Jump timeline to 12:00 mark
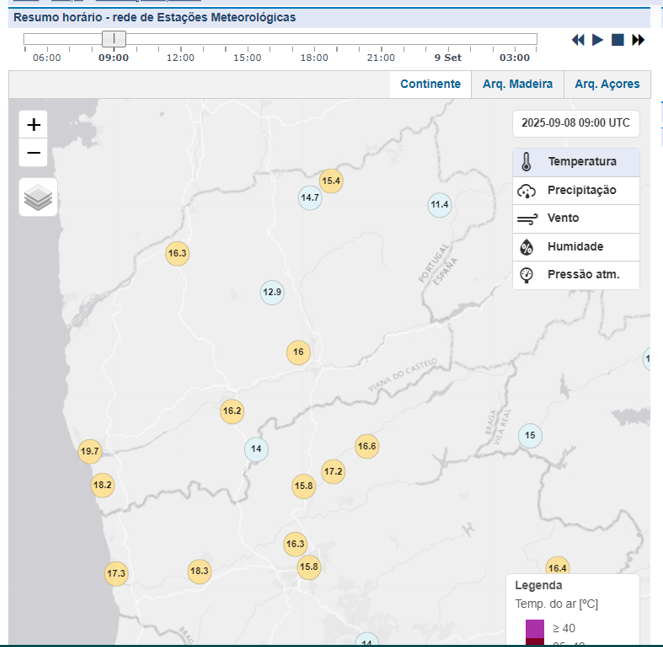This screenshot has width=663, height=647. pos(181,58)
